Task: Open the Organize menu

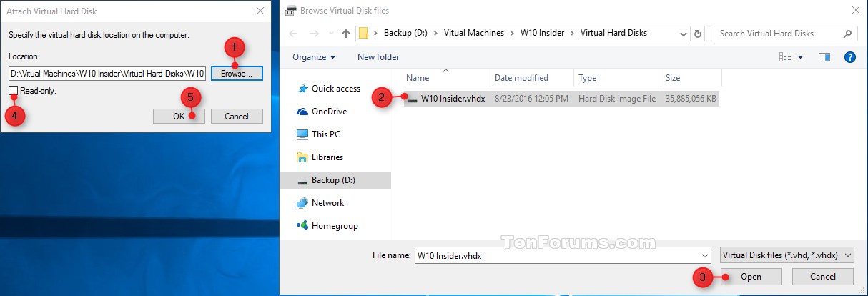Action: point(315,57)
